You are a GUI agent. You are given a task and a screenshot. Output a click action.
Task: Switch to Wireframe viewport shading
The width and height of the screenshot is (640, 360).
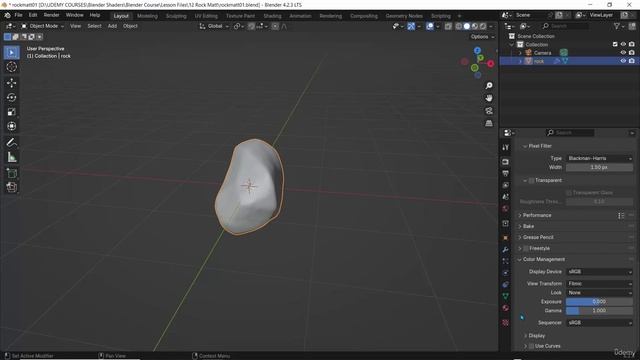click(459, 26)
